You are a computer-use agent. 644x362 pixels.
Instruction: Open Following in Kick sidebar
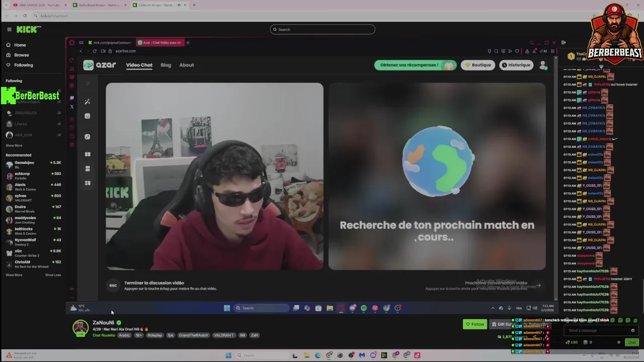[x=23, y=65]
